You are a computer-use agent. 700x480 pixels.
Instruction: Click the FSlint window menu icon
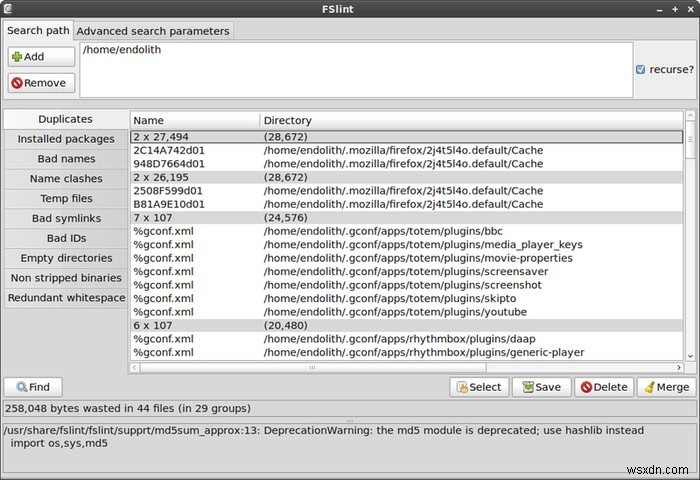(x=8, y=8)
